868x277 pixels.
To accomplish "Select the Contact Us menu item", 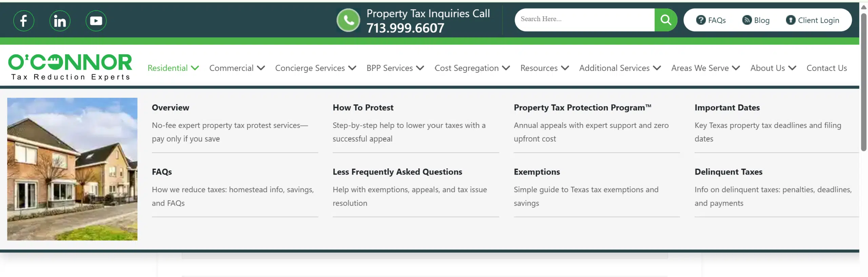I will pos(827,68).
